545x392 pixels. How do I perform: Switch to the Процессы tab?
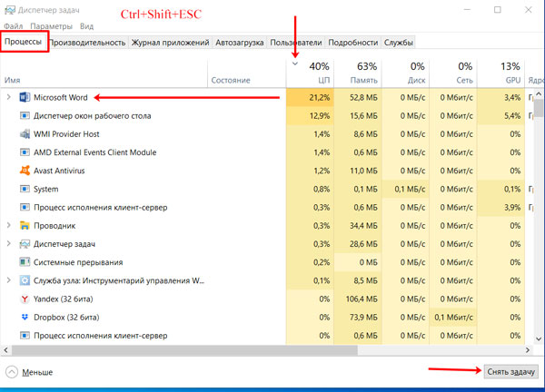[x=24, y=42]
